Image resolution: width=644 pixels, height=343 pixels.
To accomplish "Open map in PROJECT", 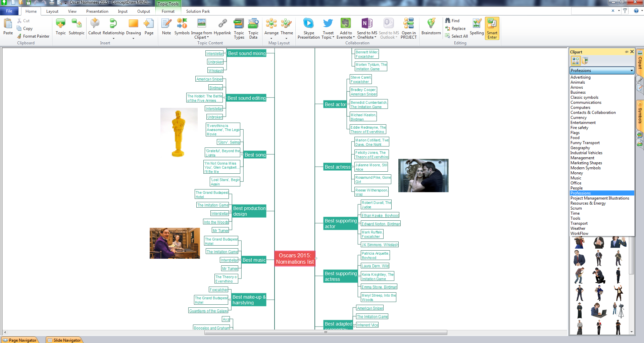I will pyautogui.click(x=408, y=29).
